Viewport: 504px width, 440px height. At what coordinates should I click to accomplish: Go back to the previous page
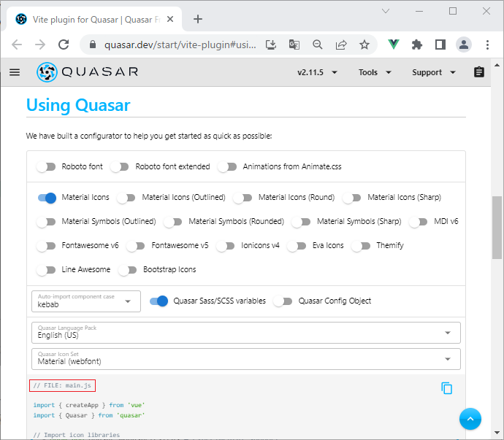tap(17, 45)
